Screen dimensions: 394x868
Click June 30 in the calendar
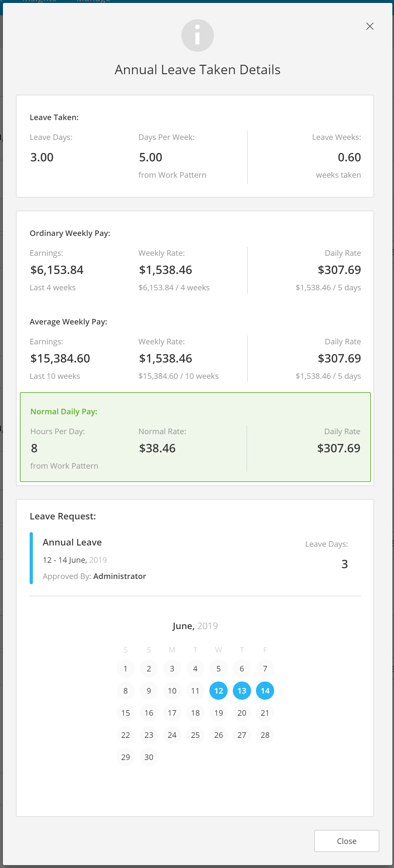pos(148,757)
